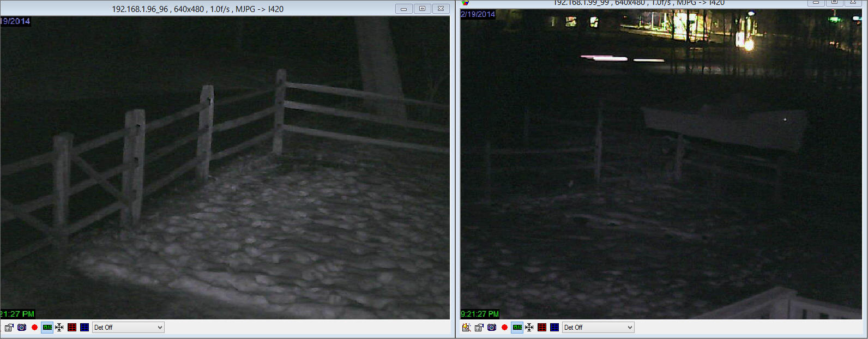The image size is (868, 339).
Task: Select the red grid icon on right camera
Action: pos(542,328)
